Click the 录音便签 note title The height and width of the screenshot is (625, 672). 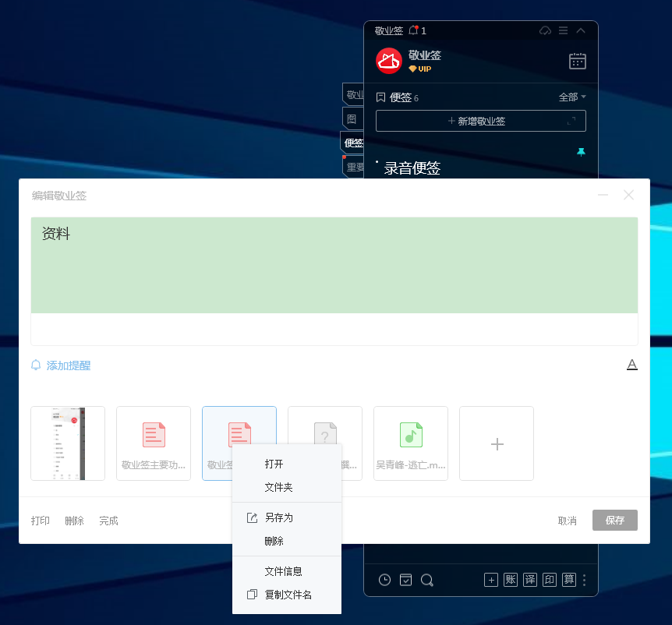pyautogui.click(x=412, y=168)
